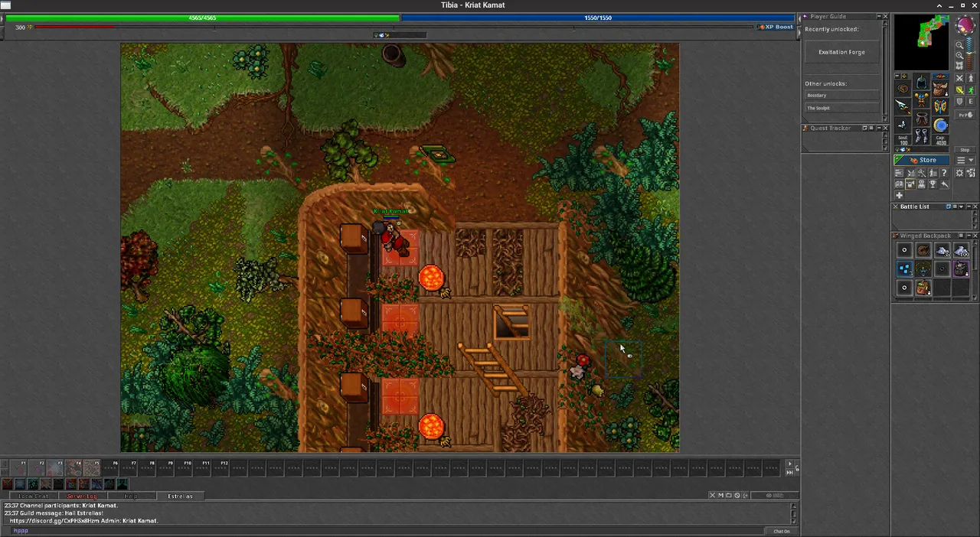
Task: Open Battle List sort dropdown arrow
Action: [x=961, y=207]
